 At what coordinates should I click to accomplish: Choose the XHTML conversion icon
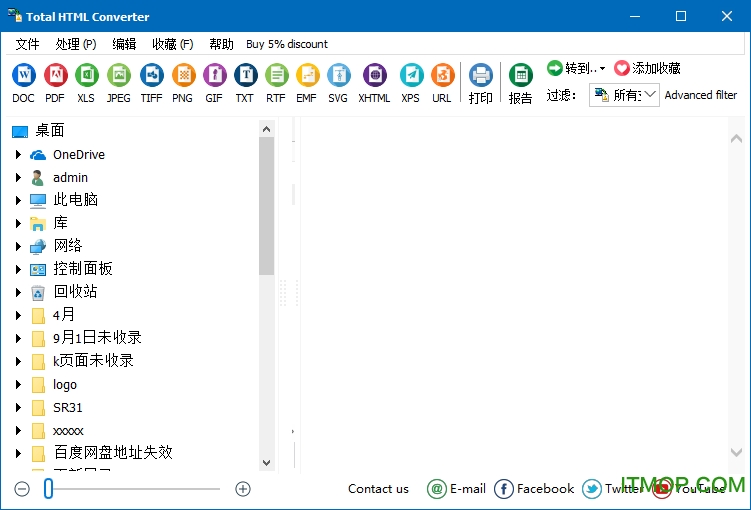375,76
